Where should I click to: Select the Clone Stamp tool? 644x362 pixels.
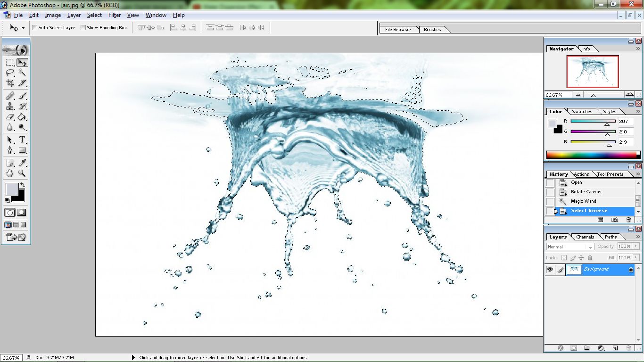tap(9, 107)
